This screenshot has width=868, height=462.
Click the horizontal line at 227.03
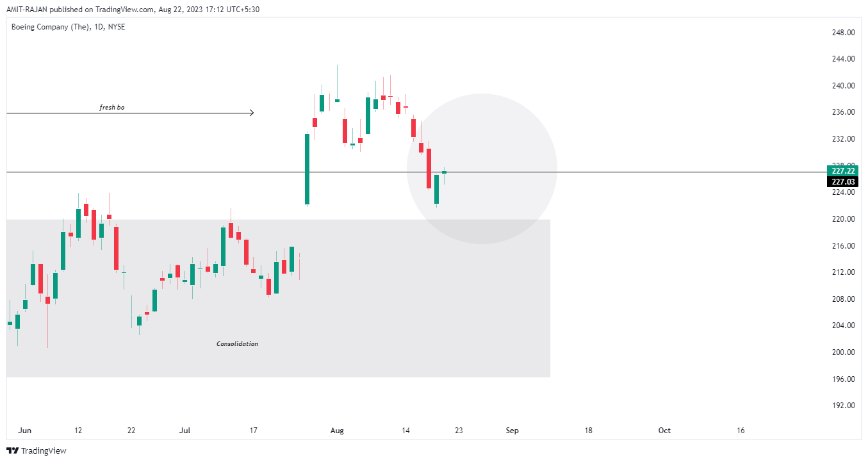pos(192,172)
